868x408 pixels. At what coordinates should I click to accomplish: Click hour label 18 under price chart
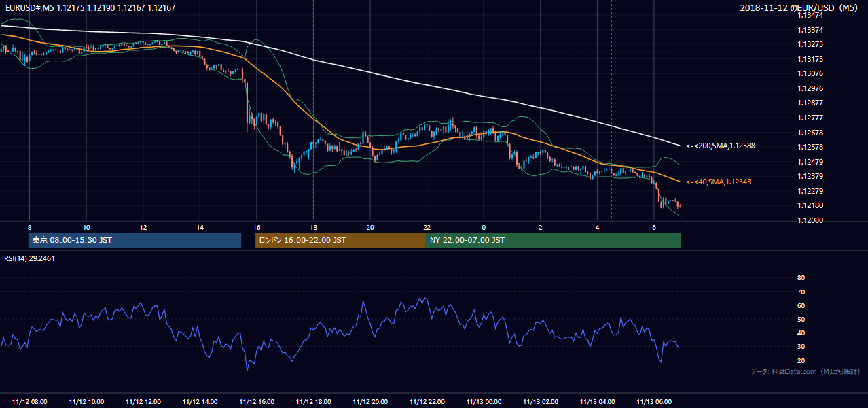point(313,227)
